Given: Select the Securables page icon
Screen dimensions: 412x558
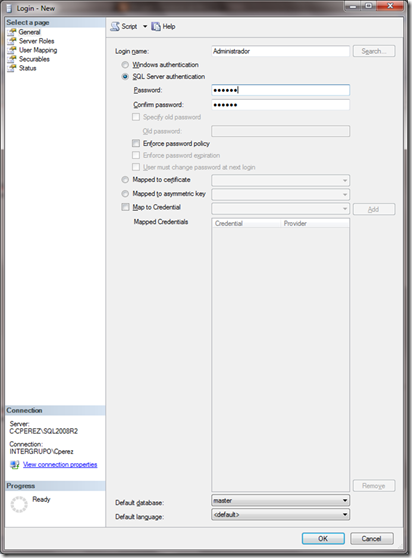Looking at the screenshot, I should (x=12, y=59).
